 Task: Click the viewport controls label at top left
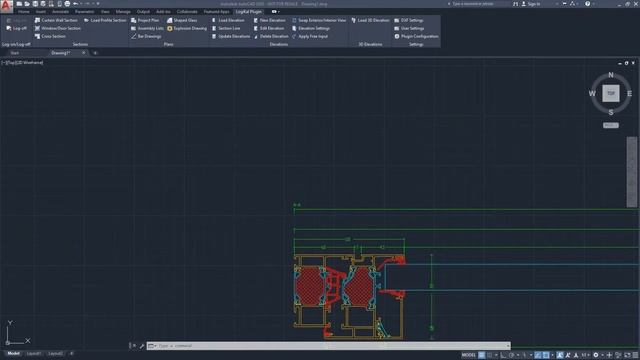[22, 63]
